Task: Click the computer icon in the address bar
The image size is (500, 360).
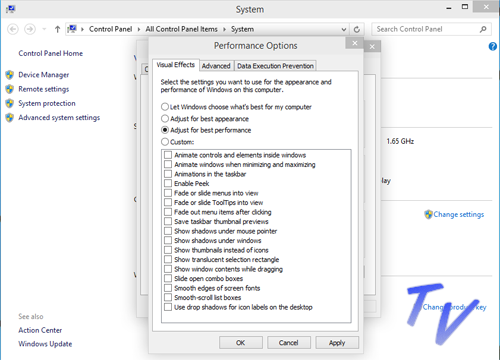Action: pos(72,29)
